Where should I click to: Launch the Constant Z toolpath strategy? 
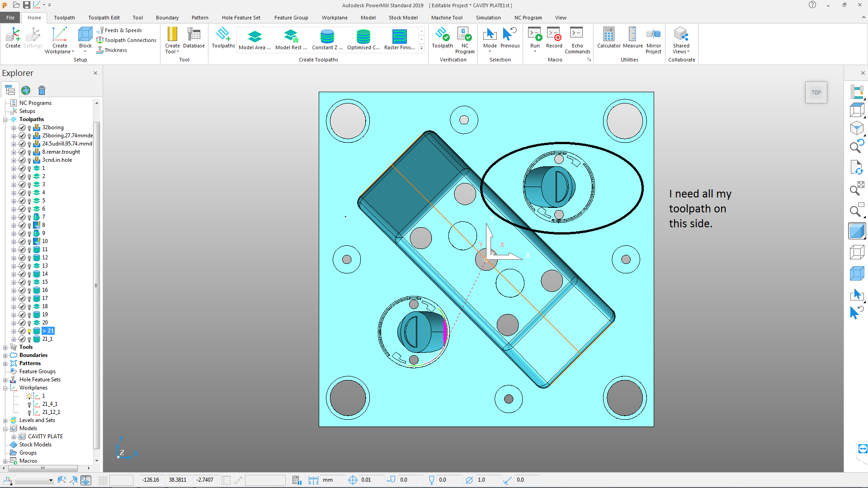pyautogui.click(x=326, y=39)
